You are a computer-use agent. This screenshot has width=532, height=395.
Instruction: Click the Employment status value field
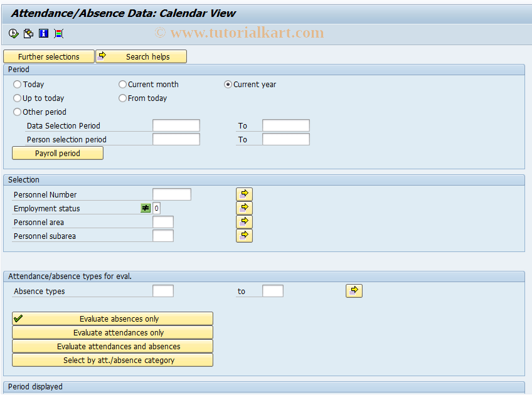click(x=156, y=208)
